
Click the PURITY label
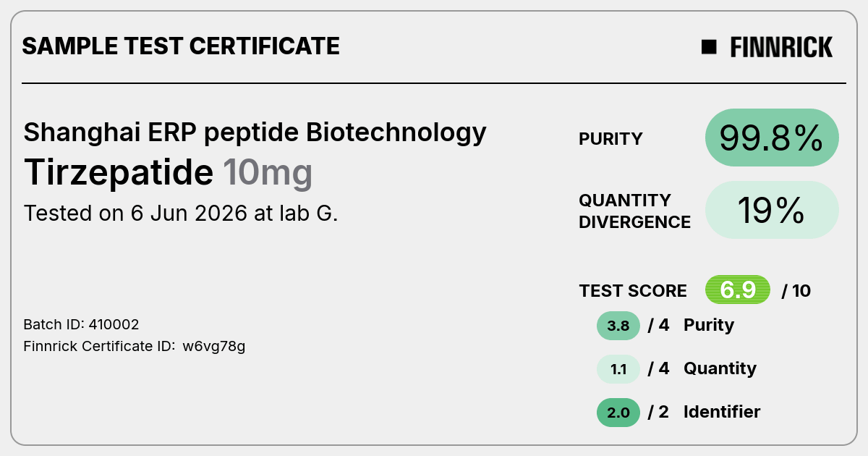(x=610, y=139)
